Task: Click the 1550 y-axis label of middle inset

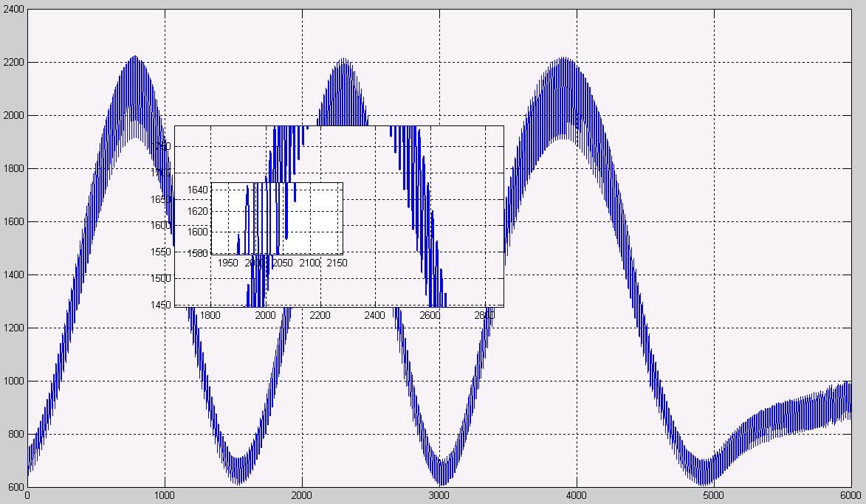Action: [161, 252]
